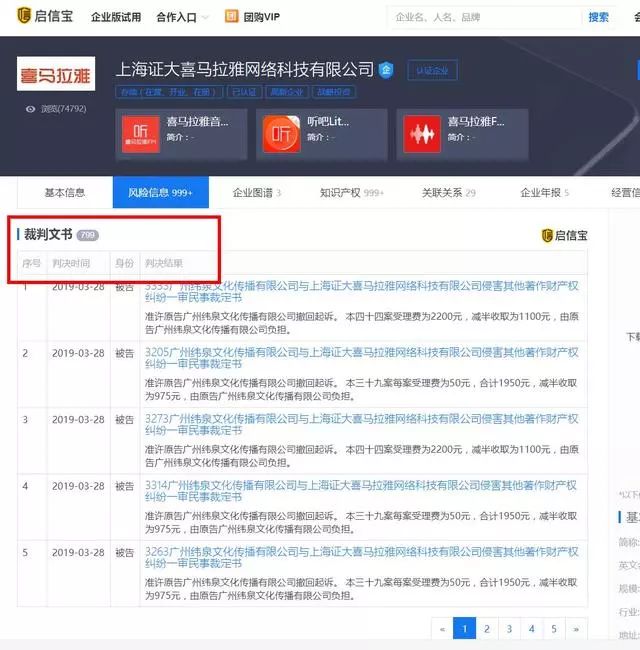Click the blue verified badge beside company name
The height and width of the screenshot is (650, 640).
386,70
